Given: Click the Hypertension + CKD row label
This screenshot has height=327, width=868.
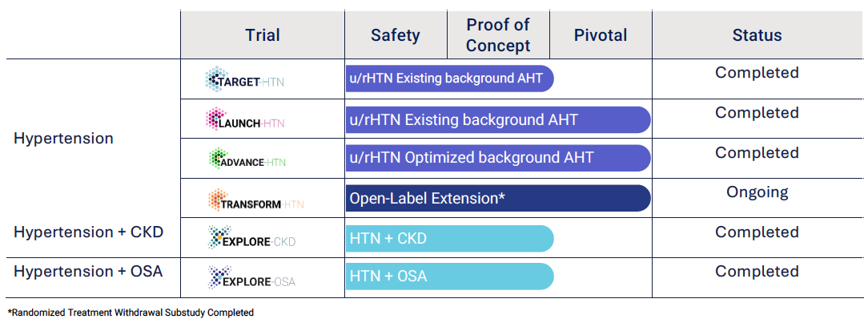Looking at the screenshot, I should 88,232.
